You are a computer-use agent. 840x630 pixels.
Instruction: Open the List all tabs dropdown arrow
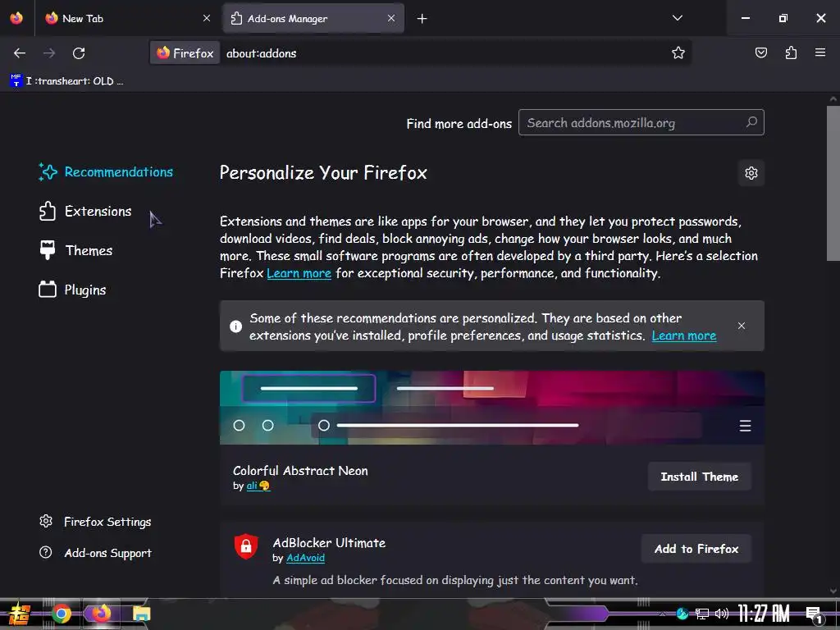click(677, 18)
